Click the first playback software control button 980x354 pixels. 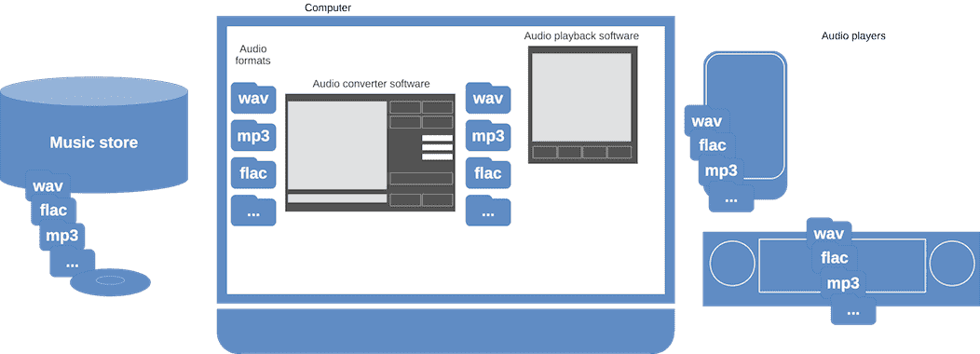(544, 152)
